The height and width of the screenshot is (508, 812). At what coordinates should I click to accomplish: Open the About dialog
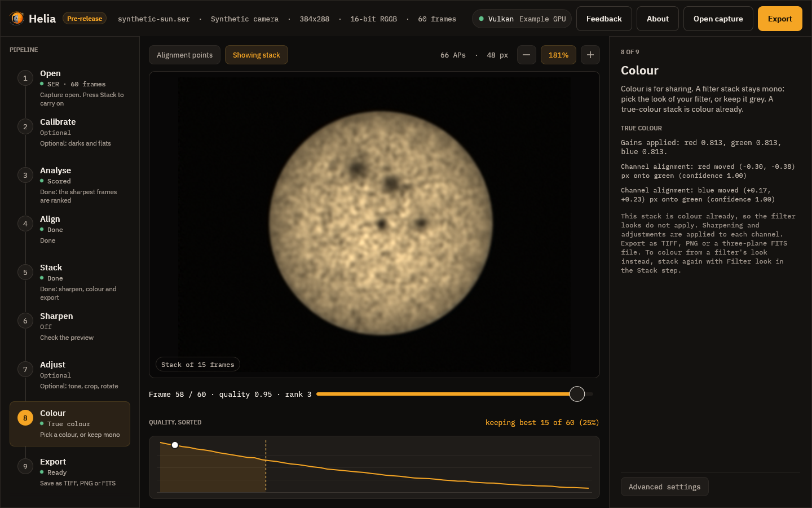click(x=657, y=19)
